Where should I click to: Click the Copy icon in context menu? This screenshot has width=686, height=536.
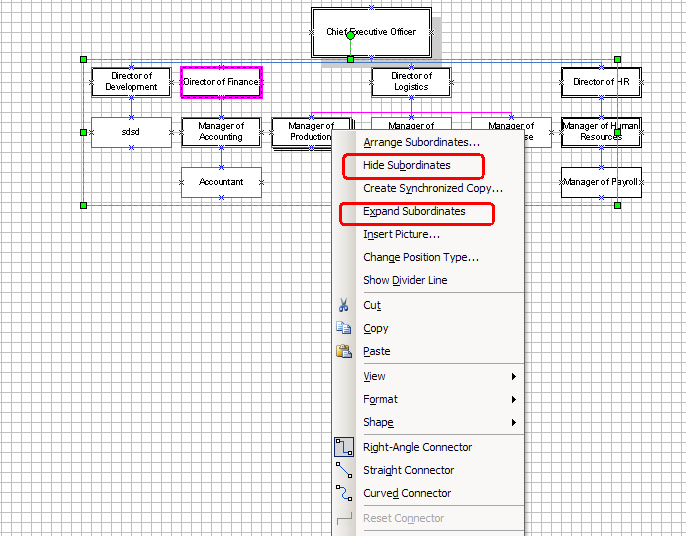(x=344, y=328)
